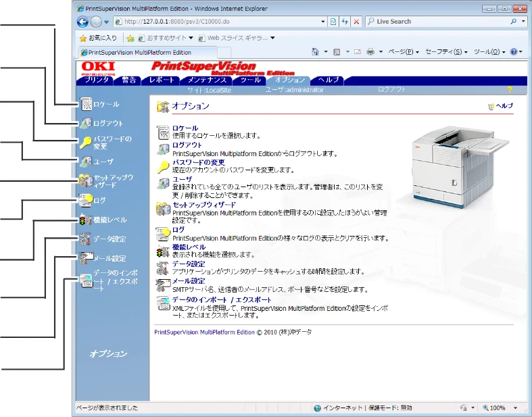Click the Data Settings icon in the sidebar
Screen dimensions: 532x417
[x=85, y=239]
